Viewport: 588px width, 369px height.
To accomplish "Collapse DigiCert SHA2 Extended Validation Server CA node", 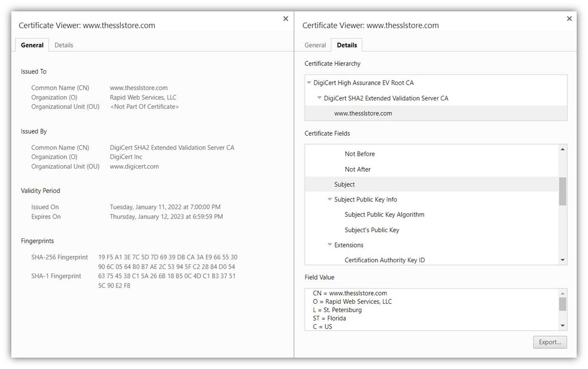I will (x=319, y=98).
